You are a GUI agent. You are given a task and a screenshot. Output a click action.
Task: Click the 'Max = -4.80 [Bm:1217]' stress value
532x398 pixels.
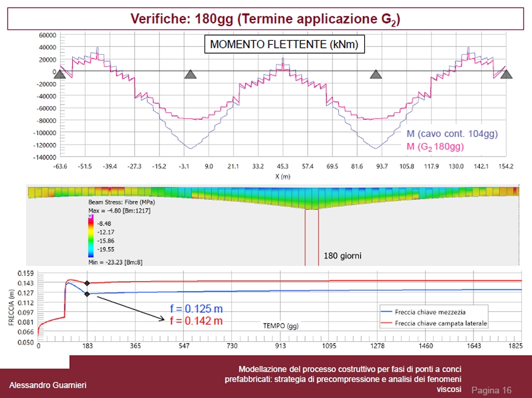118,210
